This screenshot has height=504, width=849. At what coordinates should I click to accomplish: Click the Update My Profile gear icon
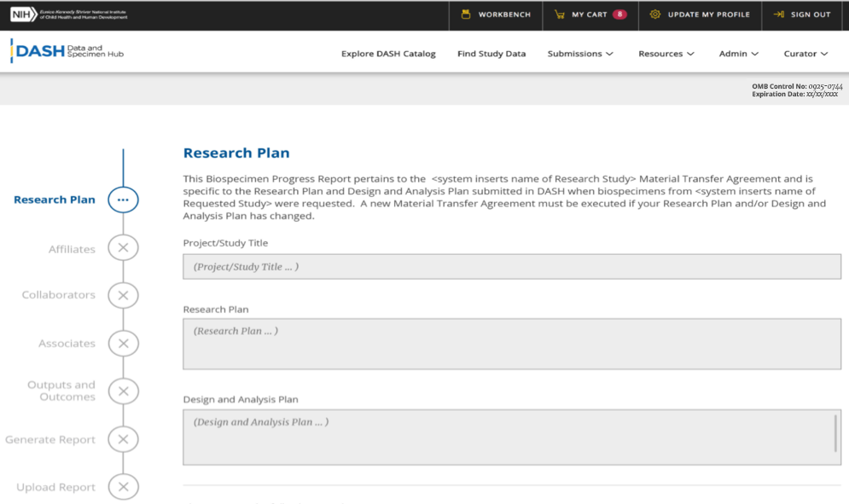pos(655,14)
